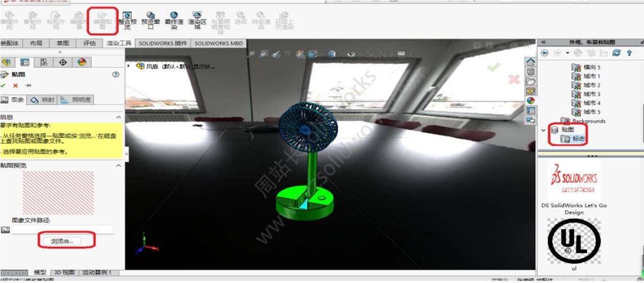
Task: Pin the 贴图 property panel
Action: 28,86
